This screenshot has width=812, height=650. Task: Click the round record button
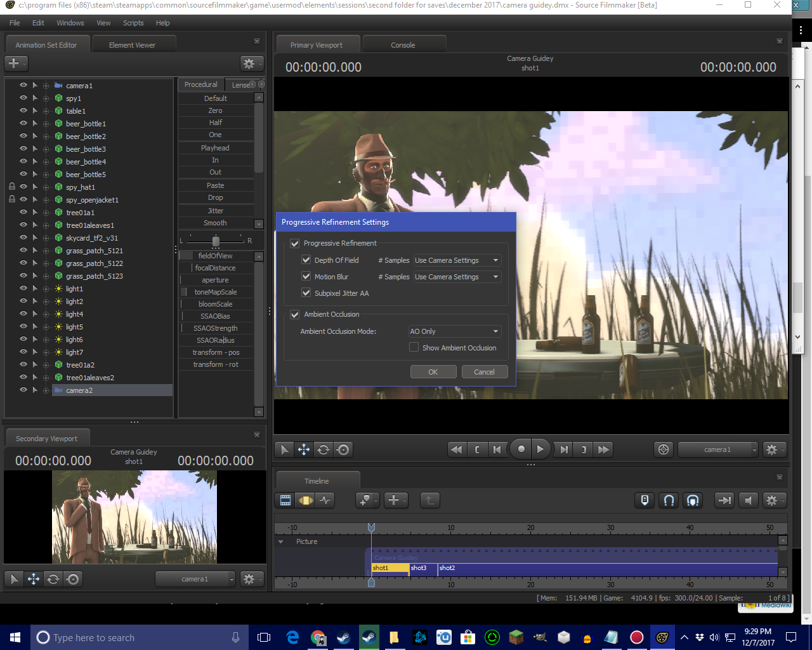pyautogui.click(x=521, y=449)
